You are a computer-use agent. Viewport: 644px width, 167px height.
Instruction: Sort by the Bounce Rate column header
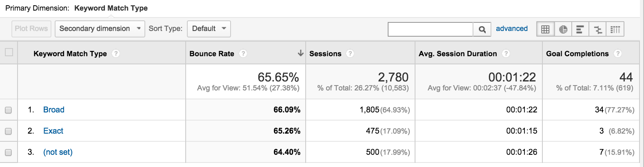coord(212,54)
